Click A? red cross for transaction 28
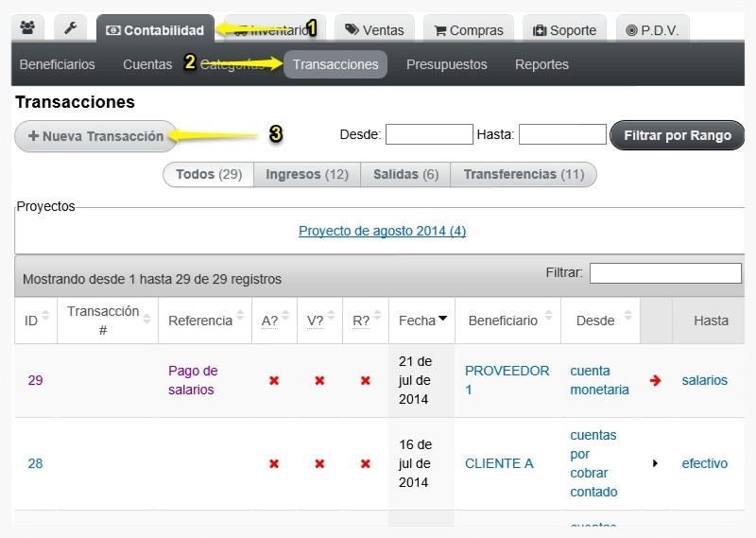The width and height of the screenshot is (756, 538). [274, 463]
